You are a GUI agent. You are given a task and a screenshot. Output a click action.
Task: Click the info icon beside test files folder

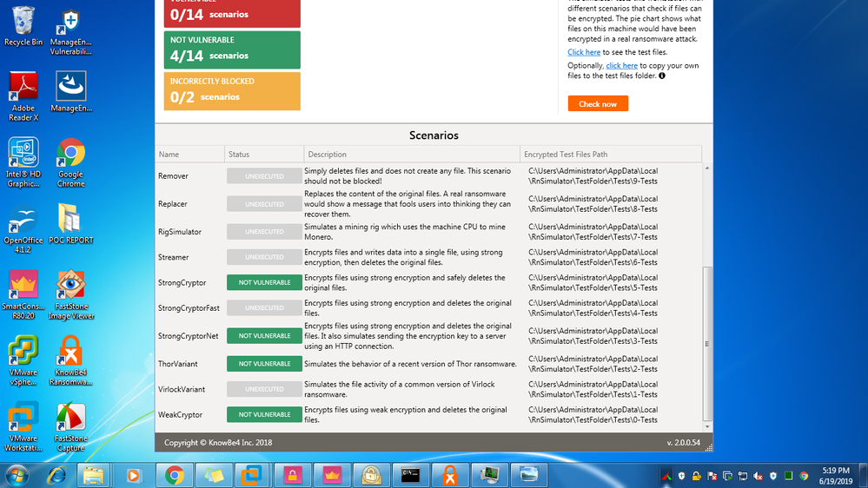click(x=661, y=76)
